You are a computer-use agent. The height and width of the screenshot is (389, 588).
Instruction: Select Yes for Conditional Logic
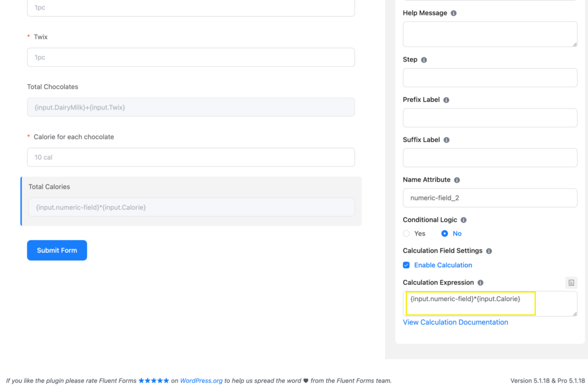[x=406, y=233]
